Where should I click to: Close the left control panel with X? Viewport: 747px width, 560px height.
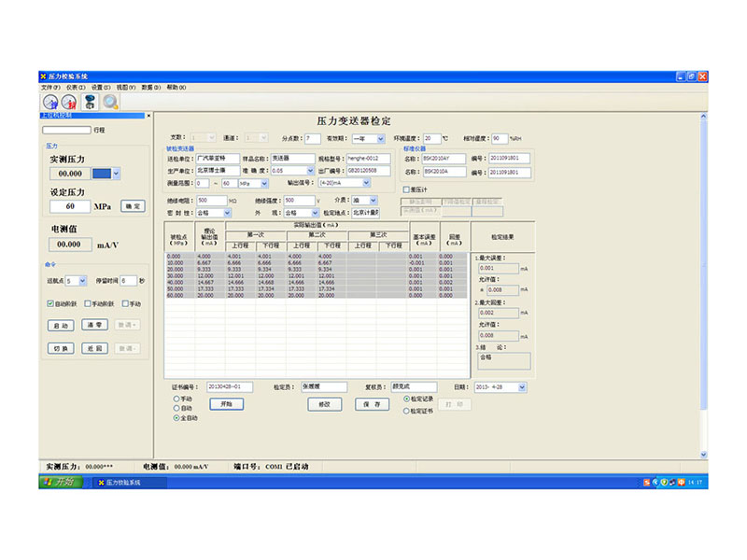147,116
